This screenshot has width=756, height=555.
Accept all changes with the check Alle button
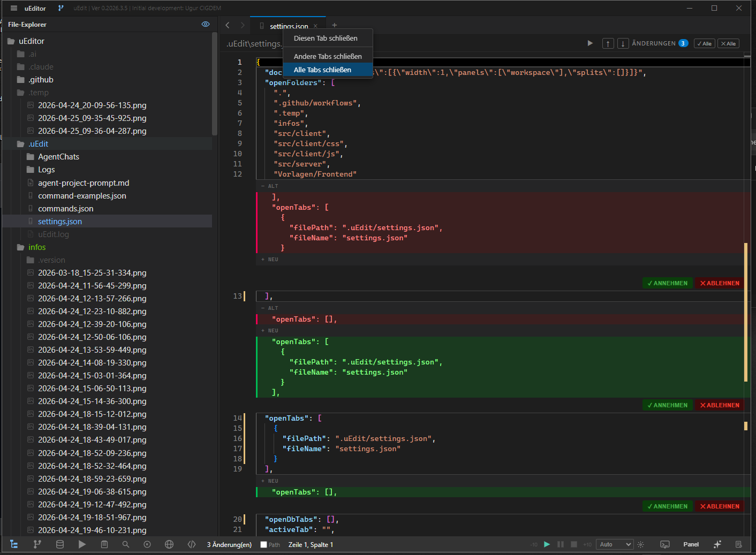click(x=705, y=43)
